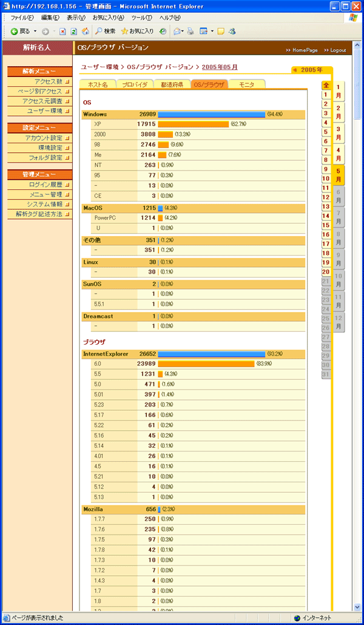Select day 20 in day list
Image resolution: width=364 pixels, height=625 pixels.
point(326,272)
